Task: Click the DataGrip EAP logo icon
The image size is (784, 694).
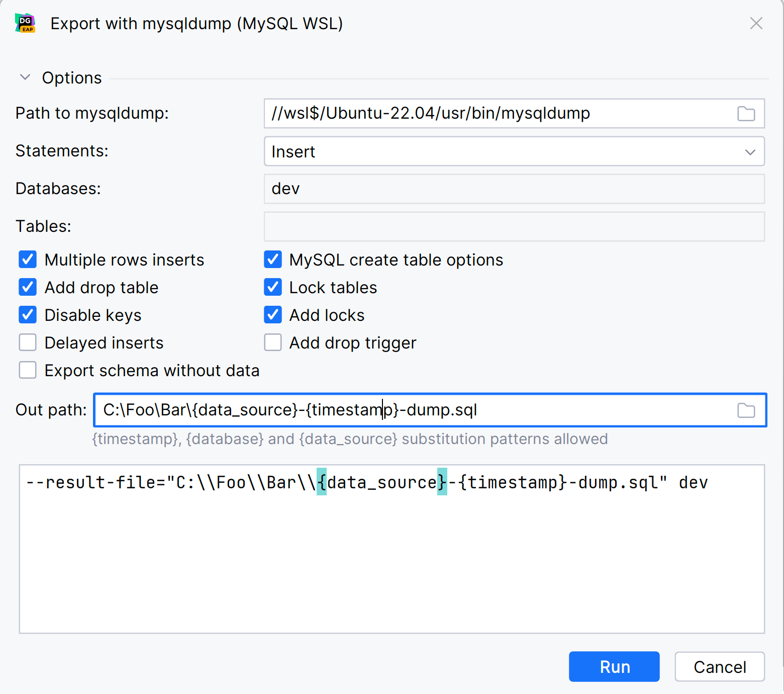Action: (x=25, y=23)
